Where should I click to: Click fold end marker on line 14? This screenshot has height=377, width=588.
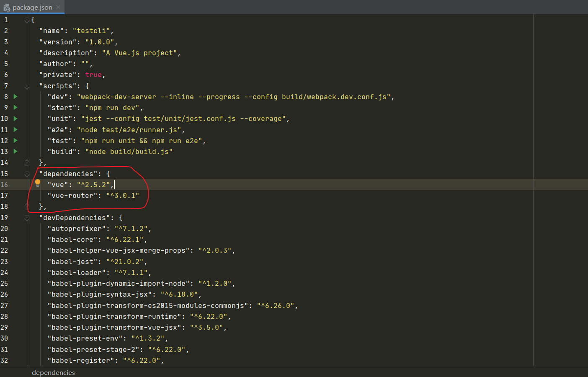[27, 162]
